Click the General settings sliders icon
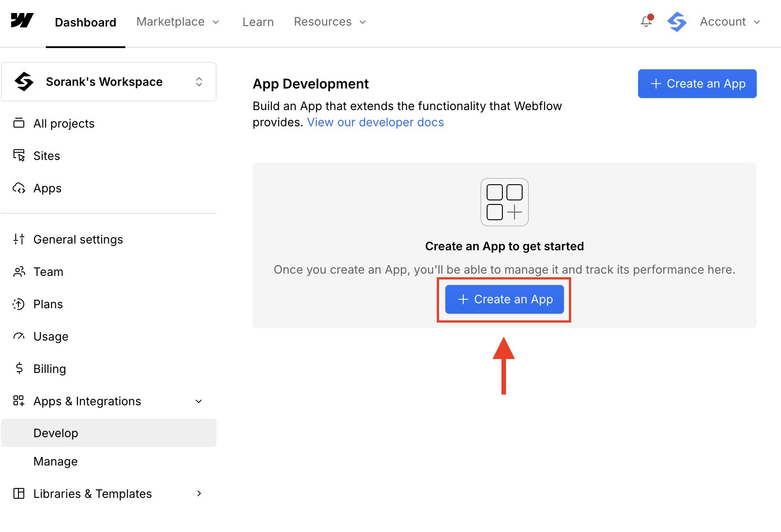Screen dimensions: 781x532 (19, 239)
